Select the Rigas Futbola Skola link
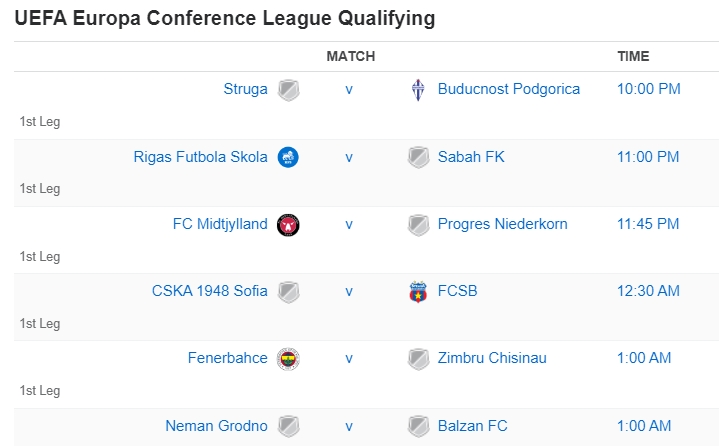719x446 pixels. click(200, 157)
